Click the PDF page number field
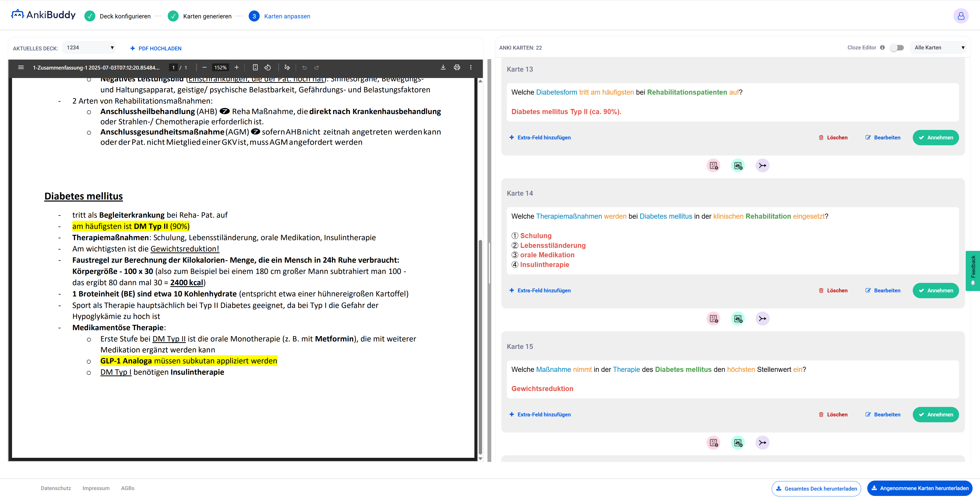 point(174,67)
